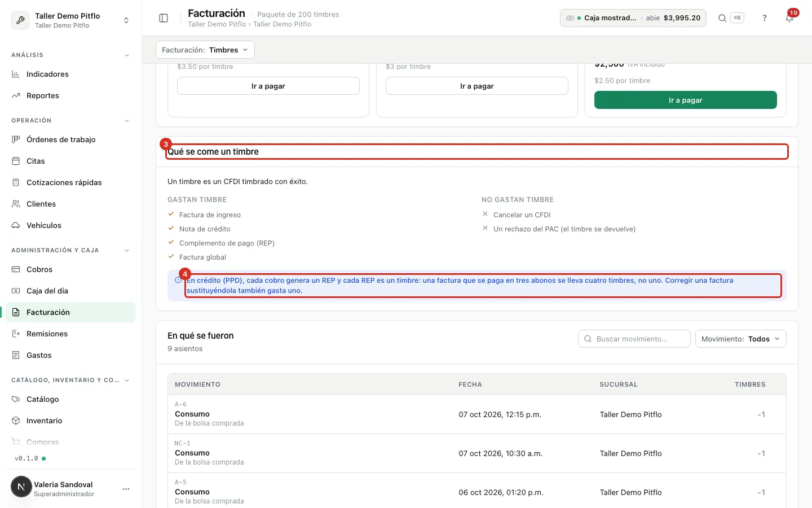This screenshot has width=812, height=508.
Task: Select the NC-1 Consumo movement row
Action: pos(477,453)
